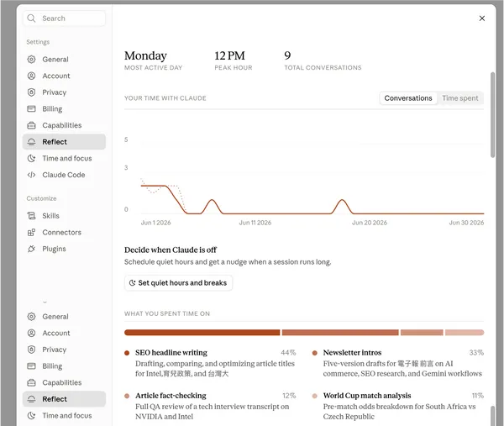Open the Plugins plug icon
This screenshot has height=426, width=504.
31,249
